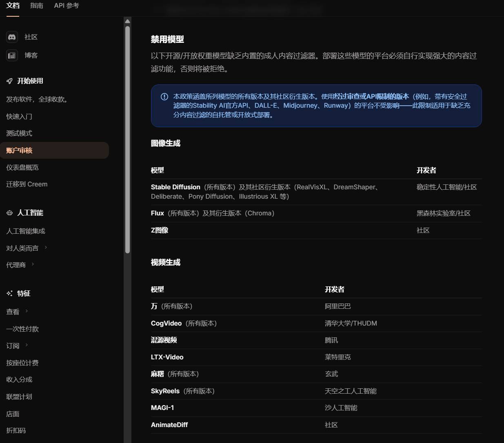Open 人工智能集成 page
This screenshot has height=443, width=504.
(26, 231)
